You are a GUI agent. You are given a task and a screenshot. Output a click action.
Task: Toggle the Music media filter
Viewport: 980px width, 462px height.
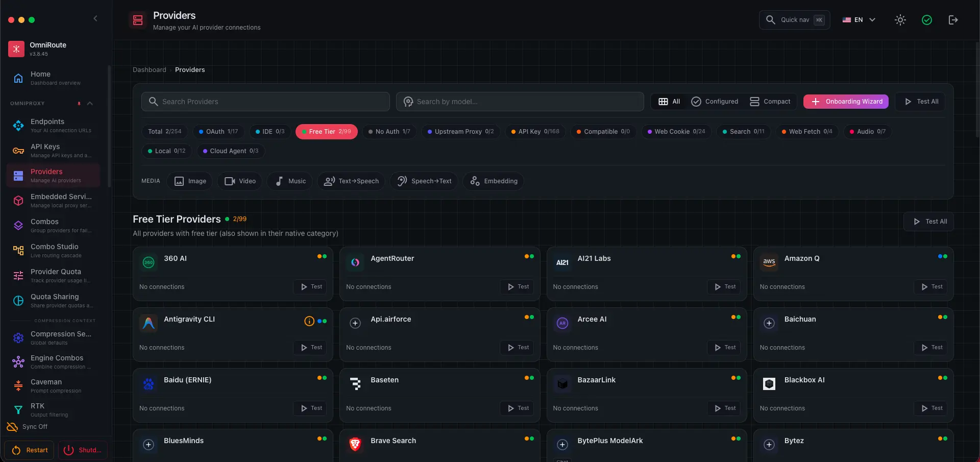[290, 181]
